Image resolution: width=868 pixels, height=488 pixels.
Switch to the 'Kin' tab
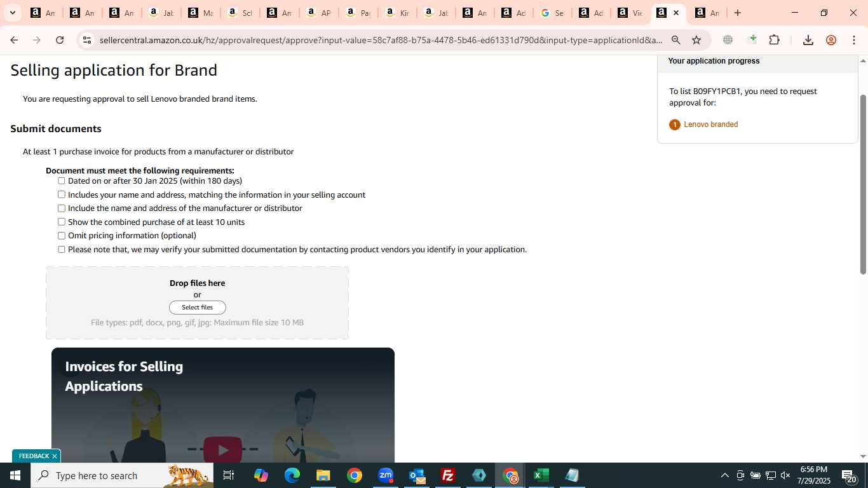coord(397,13)
